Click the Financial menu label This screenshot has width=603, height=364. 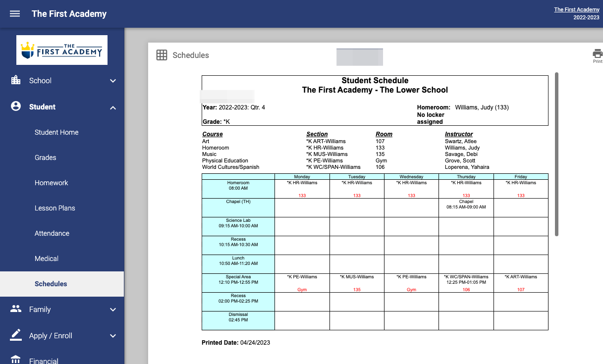(44, 361)
